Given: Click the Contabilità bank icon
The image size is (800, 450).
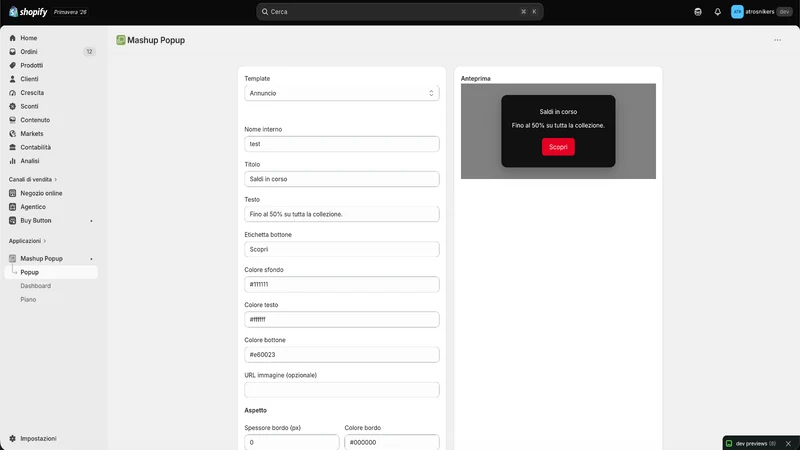Looking at the screenshot, I should (13, 147).
